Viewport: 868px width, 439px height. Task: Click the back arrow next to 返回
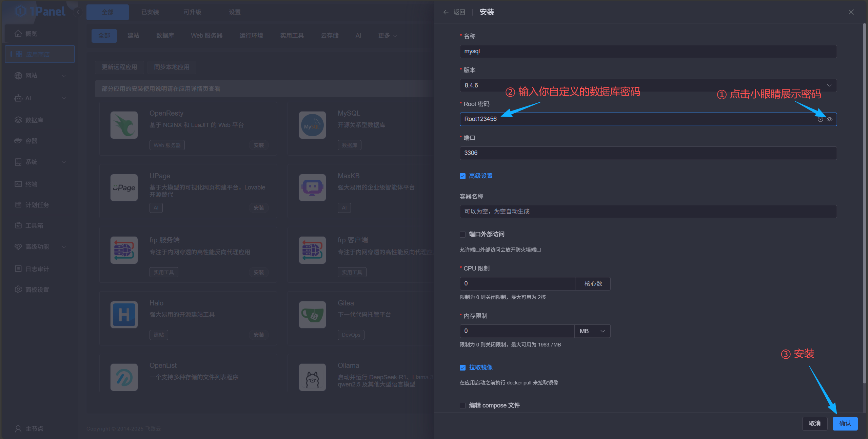[x=446, y=12]
